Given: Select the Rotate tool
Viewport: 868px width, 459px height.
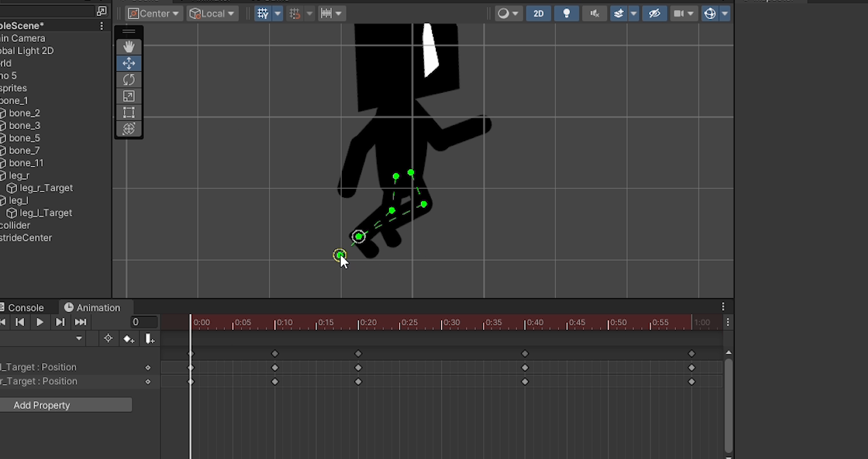Looking at the screenshot, I should click(x=129, y=79).
